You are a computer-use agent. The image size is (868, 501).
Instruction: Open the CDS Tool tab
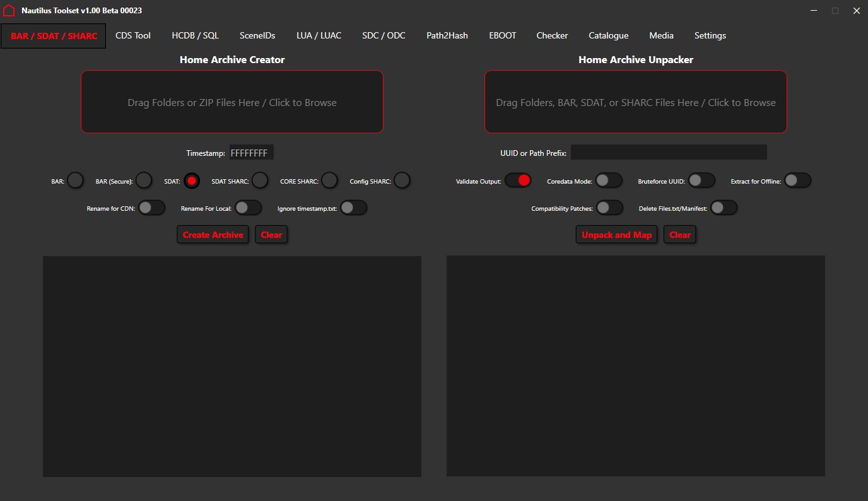(133, 36)
